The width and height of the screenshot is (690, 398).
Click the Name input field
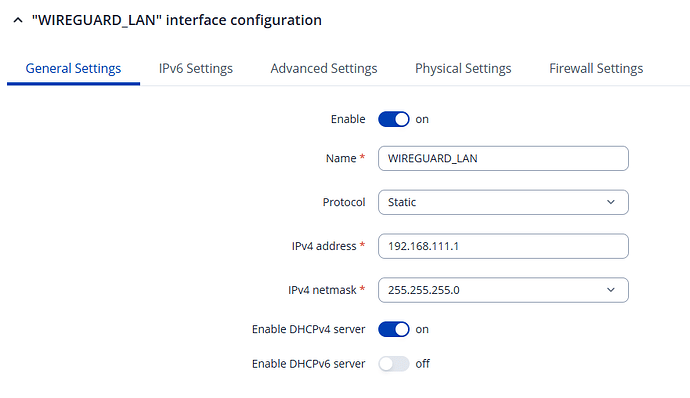point(503,158)
